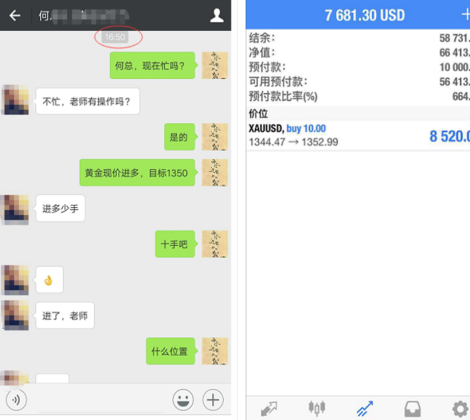The height and width of the screenshot is (420, 470).
Task: Open the settings gear tab
Action: (x=461, y=409)
